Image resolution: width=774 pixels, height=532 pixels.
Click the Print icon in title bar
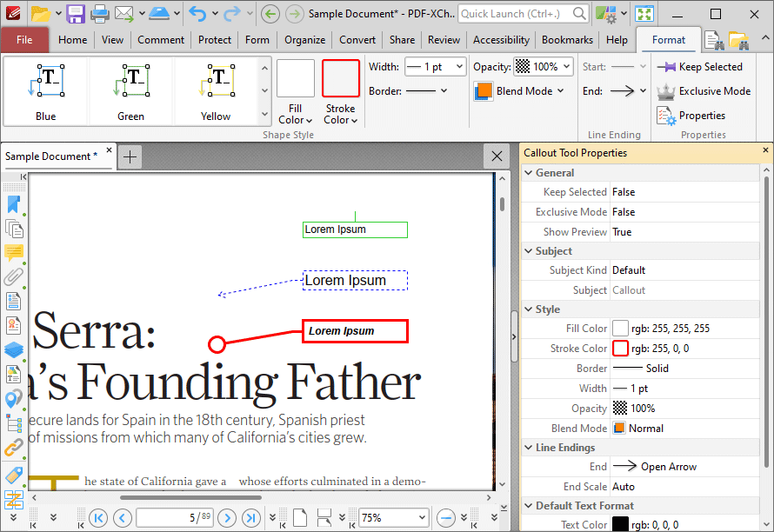click(99, 13)
